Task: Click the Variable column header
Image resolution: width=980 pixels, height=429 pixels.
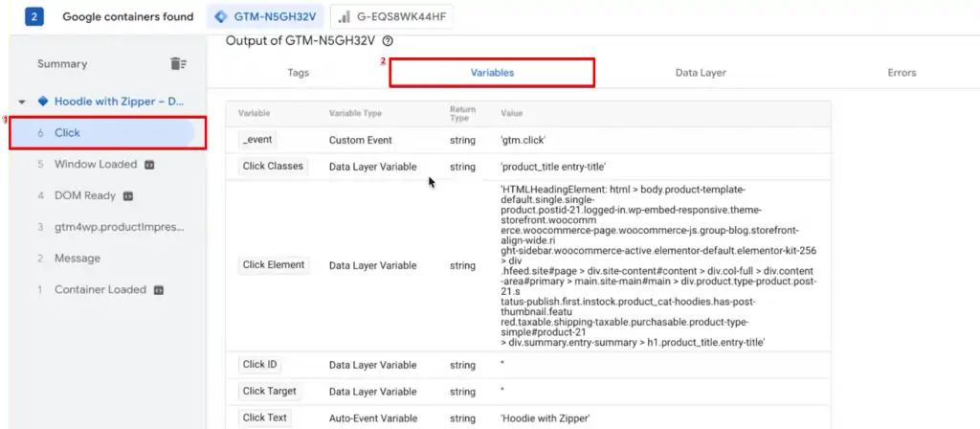Action: pyautogui.click(x=254, y=113)
